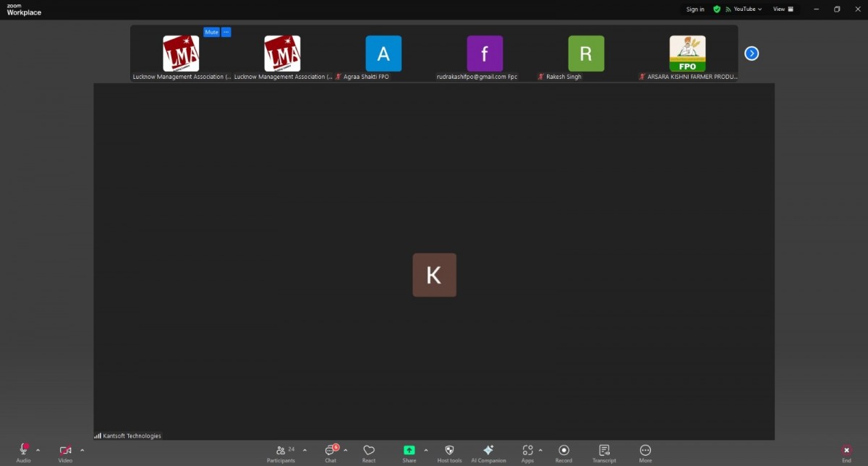
Task: Open Host tools shield
Action: (449, 452)
